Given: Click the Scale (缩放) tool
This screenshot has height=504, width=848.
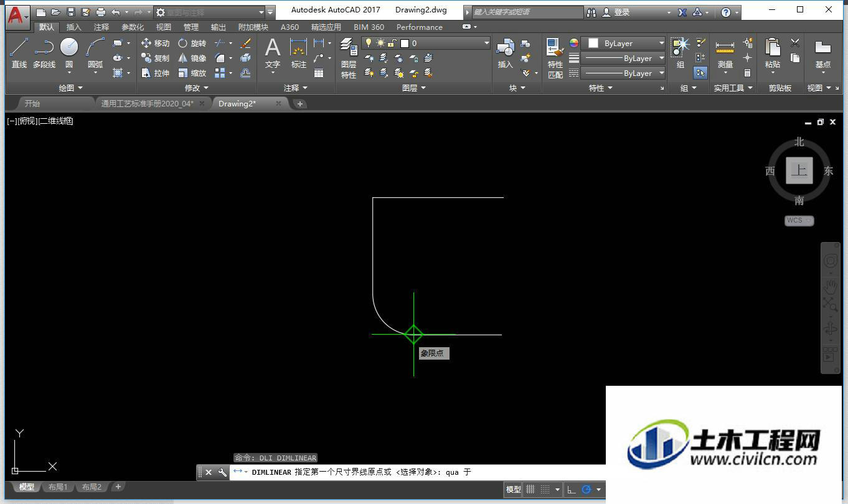Looking at the screenshot, I should 192,73.
